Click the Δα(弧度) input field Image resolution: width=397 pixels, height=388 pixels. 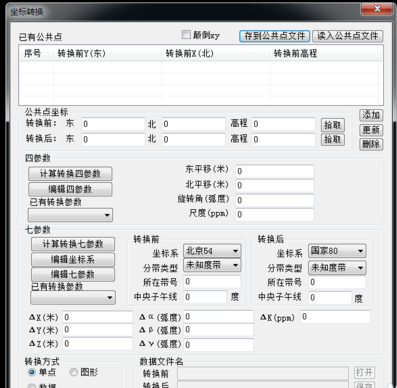point(218,317)
